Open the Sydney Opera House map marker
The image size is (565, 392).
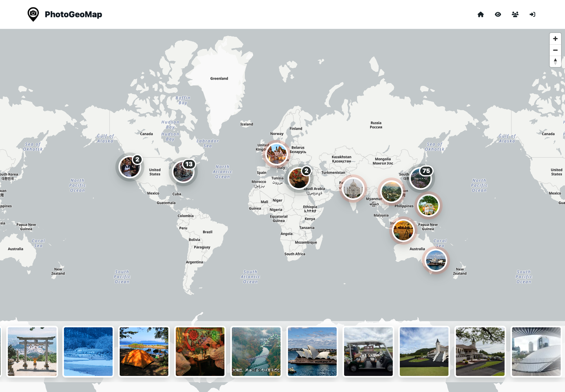[x=436, y=260]
